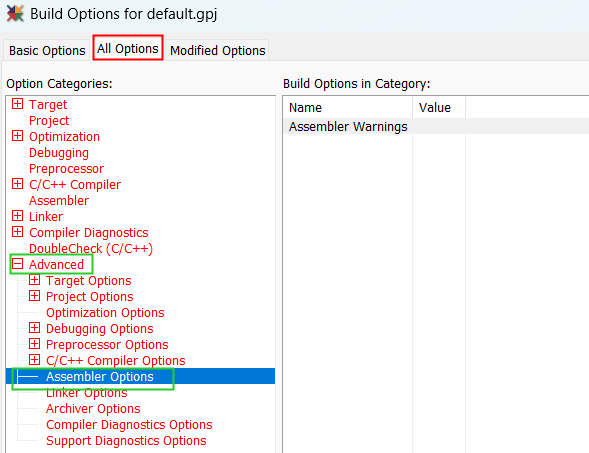589x453 pixels.
Task: Expand the C/C++ Compiler Options subcategory
Action: (35, 360)
